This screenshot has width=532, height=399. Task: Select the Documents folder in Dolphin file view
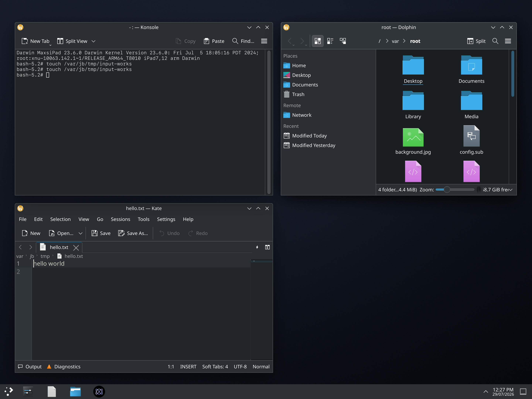[471, 69]
